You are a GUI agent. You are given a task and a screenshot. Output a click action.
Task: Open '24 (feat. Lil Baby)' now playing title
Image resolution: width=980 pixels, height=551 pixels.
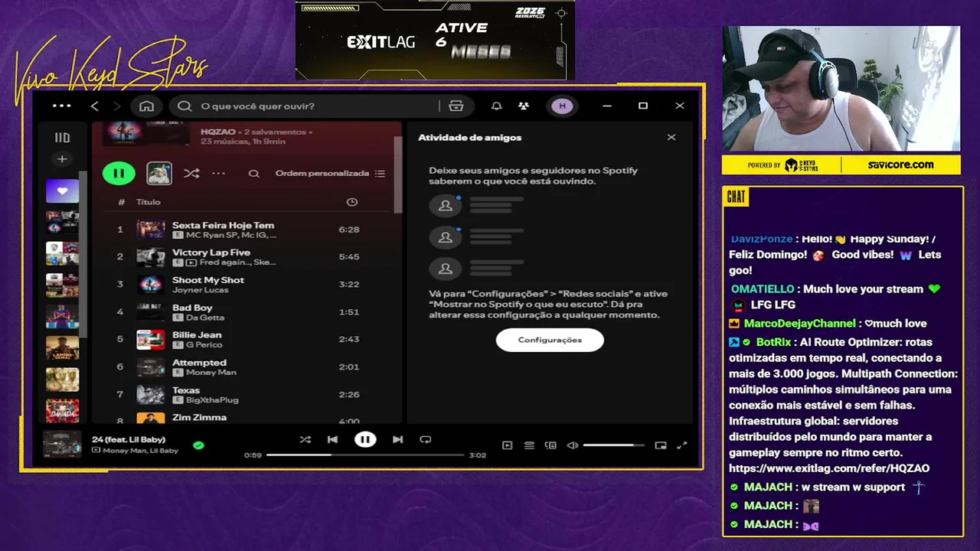tap(129, 439)
